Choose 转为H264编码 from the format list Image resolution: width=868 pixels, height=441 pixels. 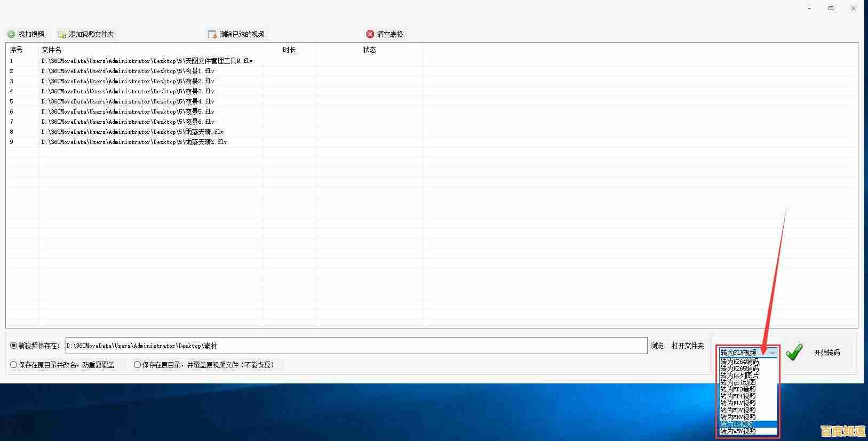point(739,362)
